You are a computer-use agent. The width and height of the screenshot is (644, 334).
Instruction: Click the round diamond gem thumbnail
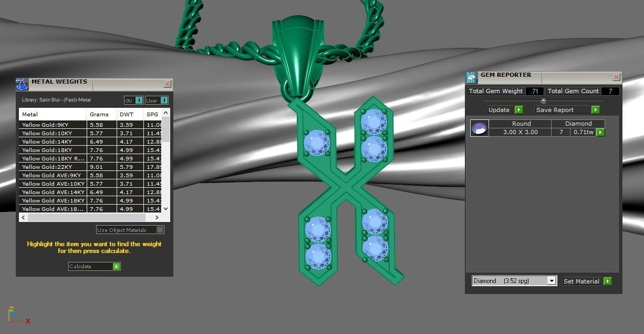coord(479,128)
